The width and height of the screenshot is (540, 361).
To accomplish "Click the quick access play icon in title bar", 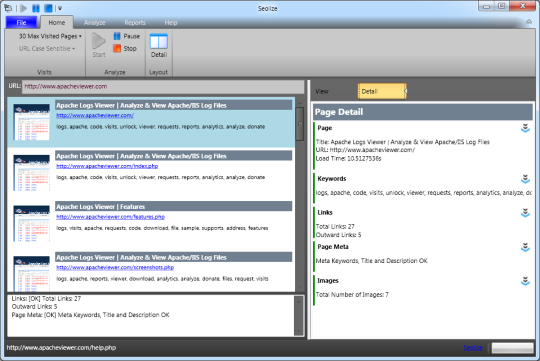I will coord(23,8).
